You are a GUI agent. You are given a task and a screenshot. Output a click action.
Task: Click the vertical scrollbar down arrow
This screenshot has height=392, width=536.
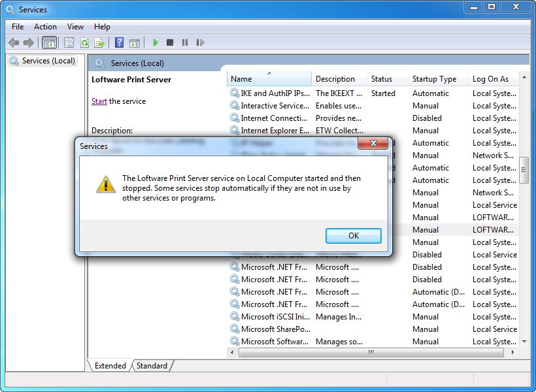pos(524,342)
